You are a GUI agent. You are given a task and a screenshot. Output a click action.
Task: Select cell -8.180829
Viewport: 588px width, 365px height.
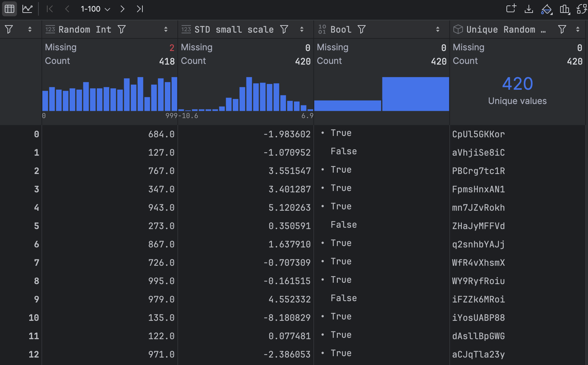(x=246, y=318)
